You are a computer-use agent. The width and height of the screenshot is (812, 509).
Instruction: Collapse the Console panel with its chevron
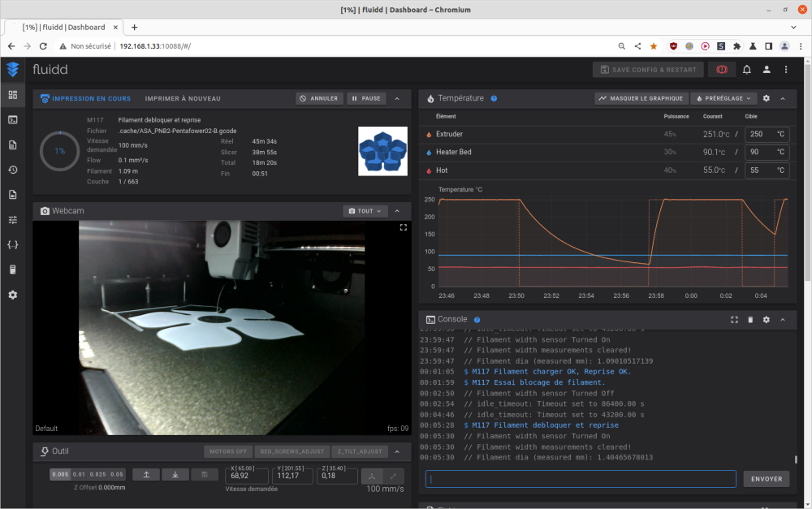point(783,320)
